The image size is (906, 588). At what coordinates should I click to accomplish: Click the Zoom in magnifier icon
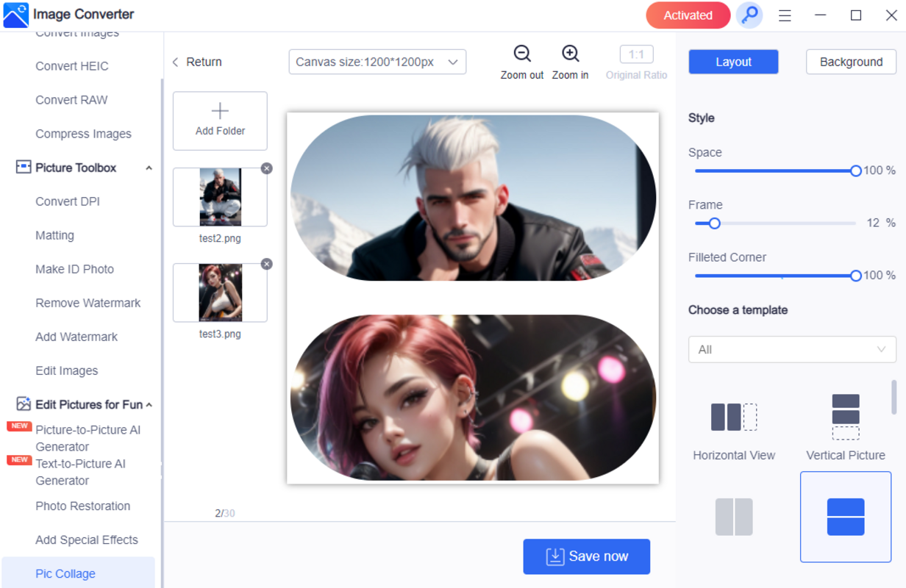[571, 54]
